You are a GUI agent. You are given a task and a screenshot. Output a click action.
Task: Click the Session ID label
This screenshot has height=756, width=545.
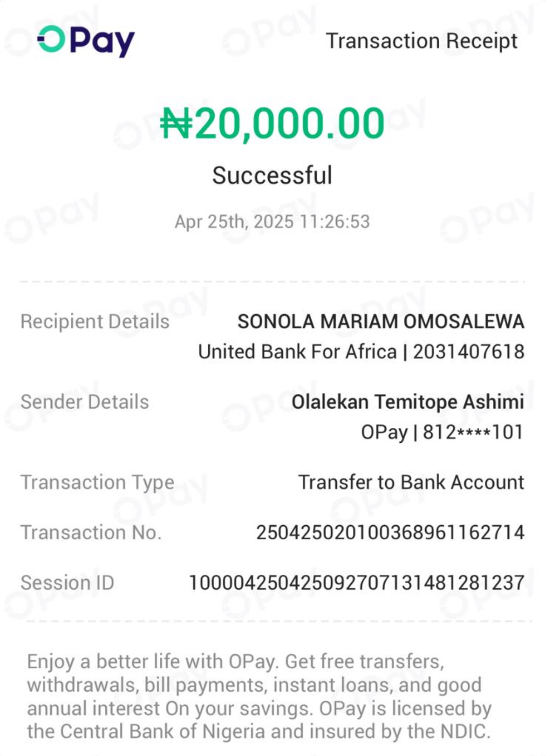(68, 583)
